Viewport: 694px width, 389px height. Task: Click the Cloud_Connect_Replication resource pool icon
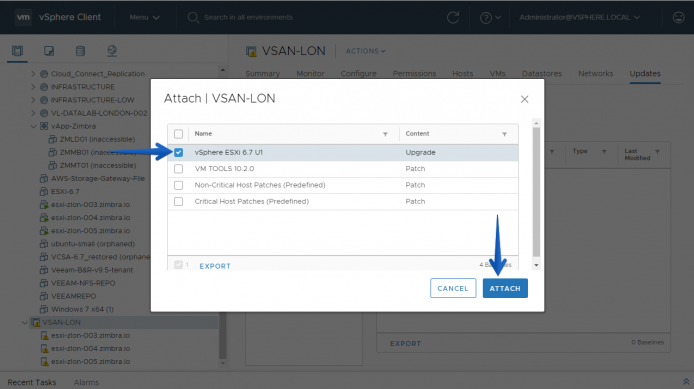click(44, 74)
